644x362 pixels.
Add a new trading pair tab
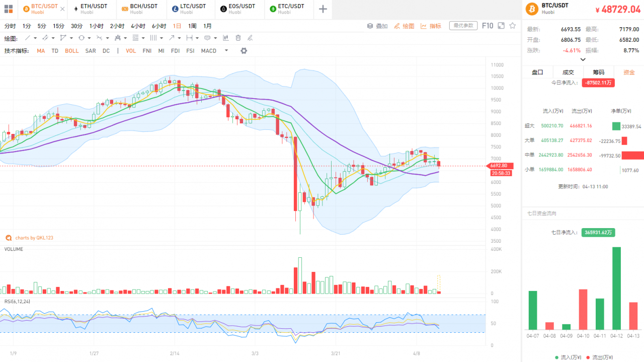tap(323, 9)
